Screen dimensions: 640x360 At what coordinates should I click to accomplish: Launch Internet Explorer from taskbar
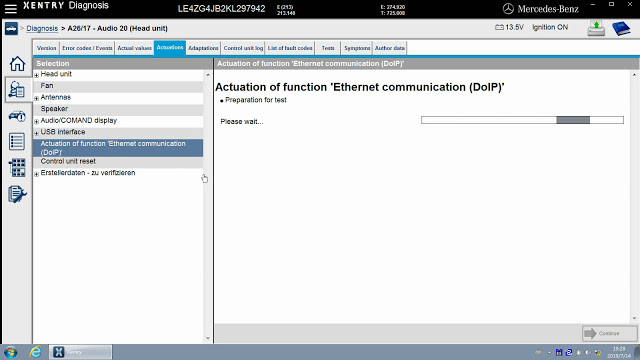coord(36,352)
